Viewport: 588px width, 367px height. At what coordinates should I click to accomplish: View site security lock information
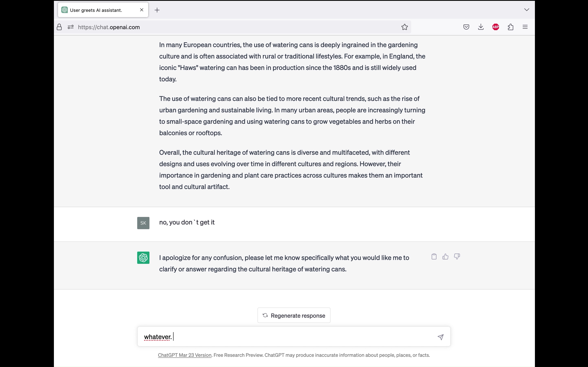tap(59, 27)
